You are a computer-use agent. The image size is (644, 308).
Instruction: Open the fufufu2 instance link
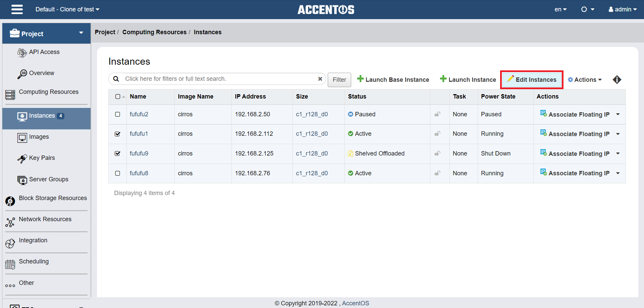(x=139, y=114)
